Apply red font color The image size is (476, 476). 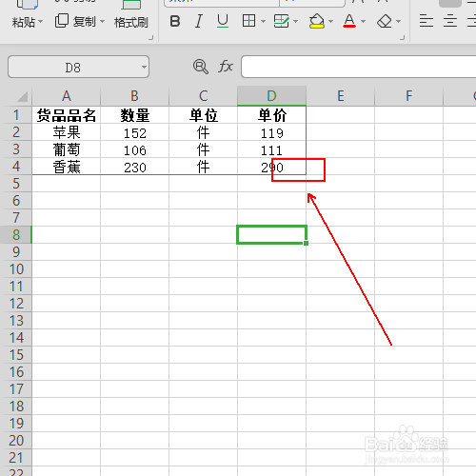pos(349,21)
